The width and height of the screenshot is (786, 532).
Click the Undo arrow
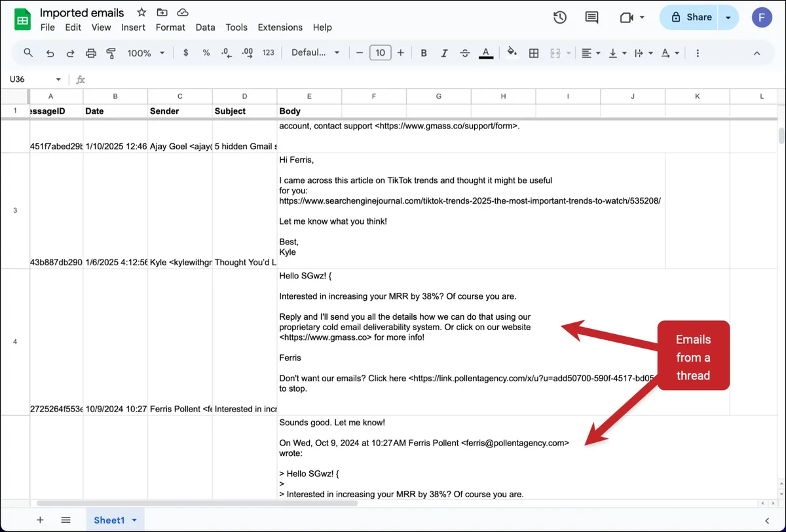pos(50,53)
